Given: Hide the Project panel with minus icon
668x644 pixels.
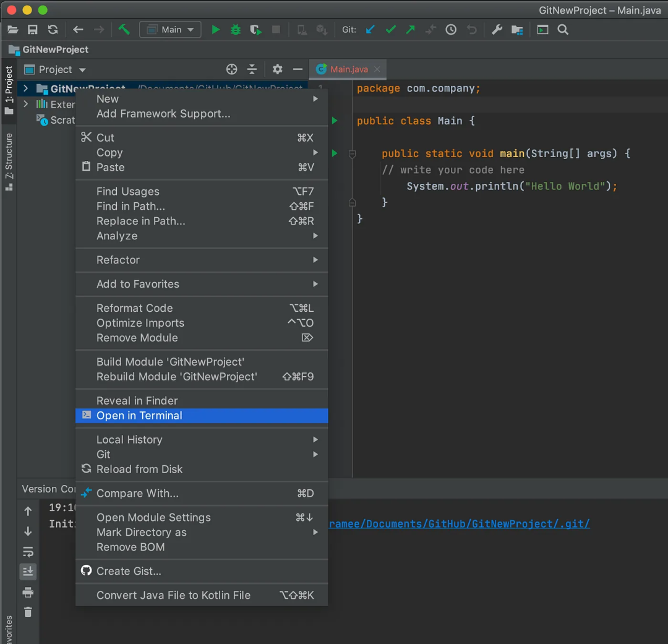Looking at the screenshot, I should (x=298, y=69).
